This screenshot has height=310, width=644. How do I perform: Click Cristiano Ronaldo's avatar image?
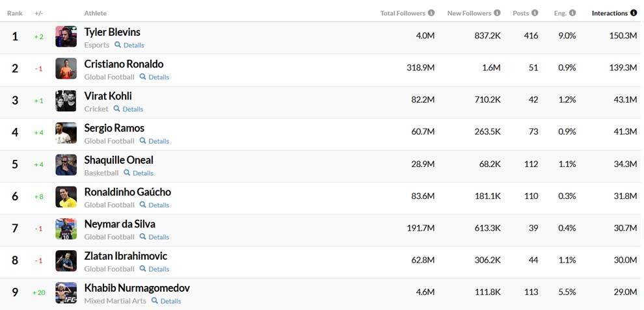[x=66, y=69]
